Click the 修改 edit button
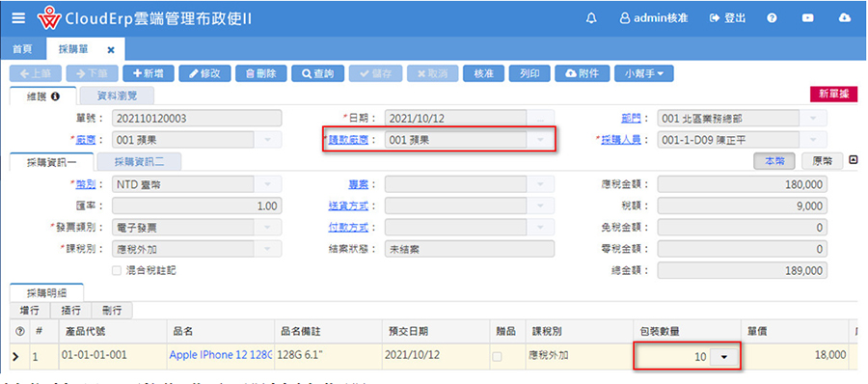The width and height of the screenshot is (868, 384). click(204, 73)
